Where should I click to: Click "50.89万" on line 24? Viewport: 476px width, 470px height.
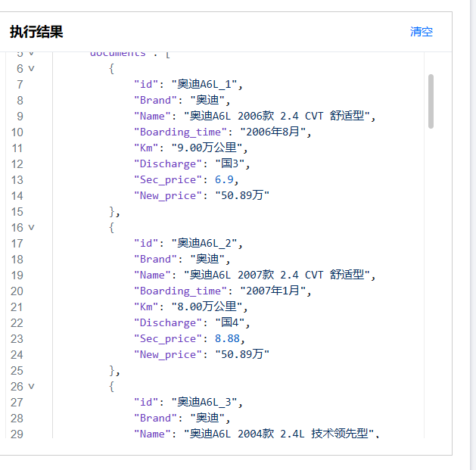coord(242,354)
